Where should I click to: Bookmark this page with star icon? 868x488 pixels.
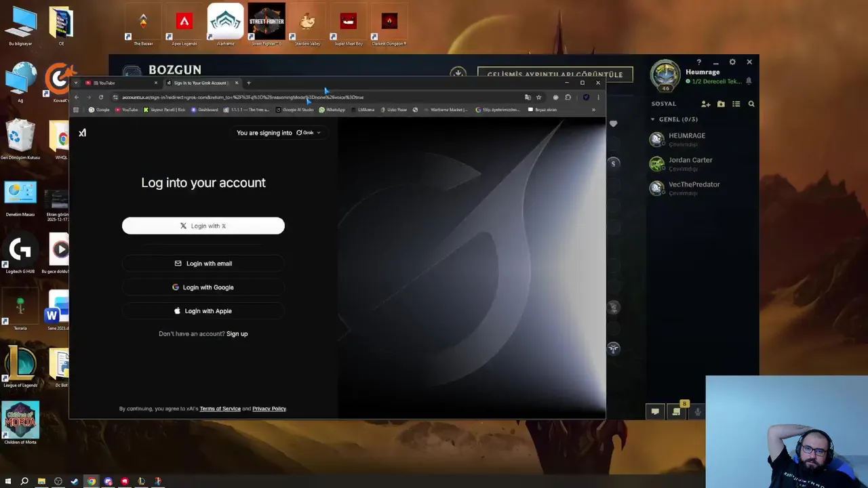point(538,97)
